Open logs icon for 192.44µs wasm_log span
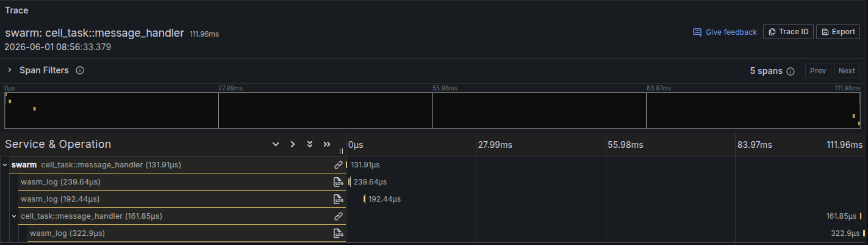Image resolution: width=868 pixels, height=245 pixels. click(339, 199)
